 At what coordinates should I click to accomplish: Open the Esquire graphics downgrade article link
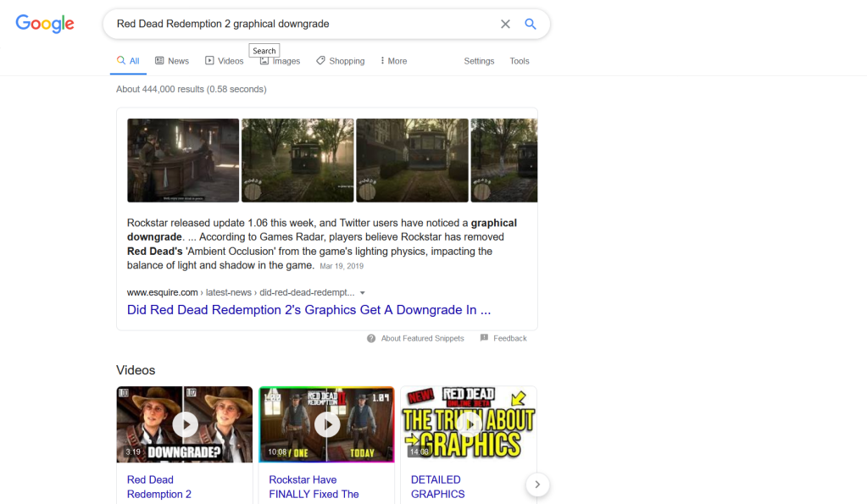(x=308, y=310)
